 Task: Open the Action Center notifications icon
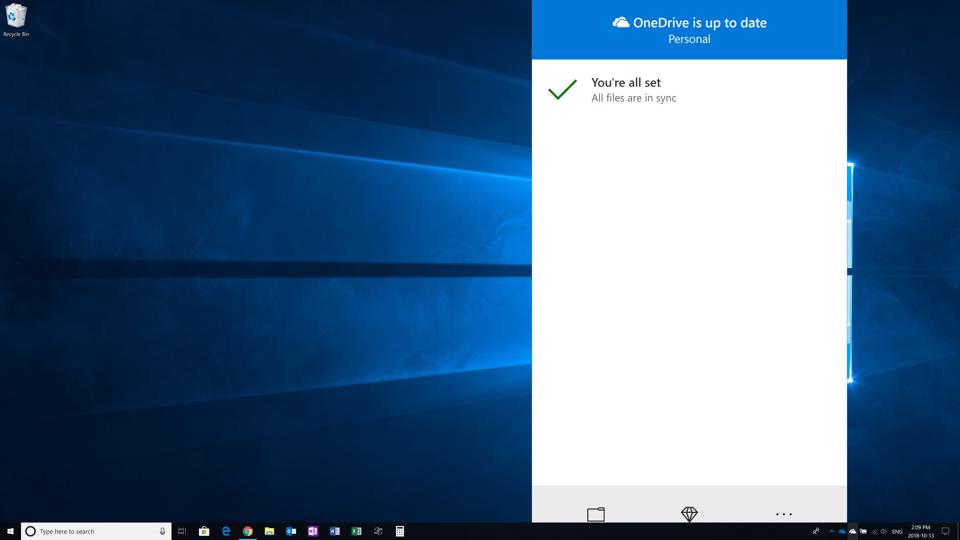tap(945, 531)
